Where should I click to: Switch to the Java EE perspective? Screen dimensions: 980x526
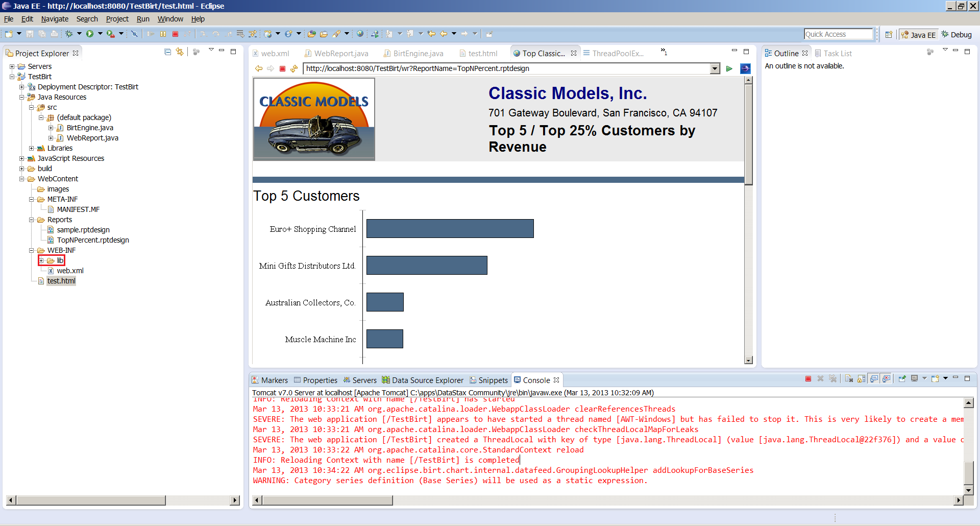pyautogui.click(x=918, y=35)
